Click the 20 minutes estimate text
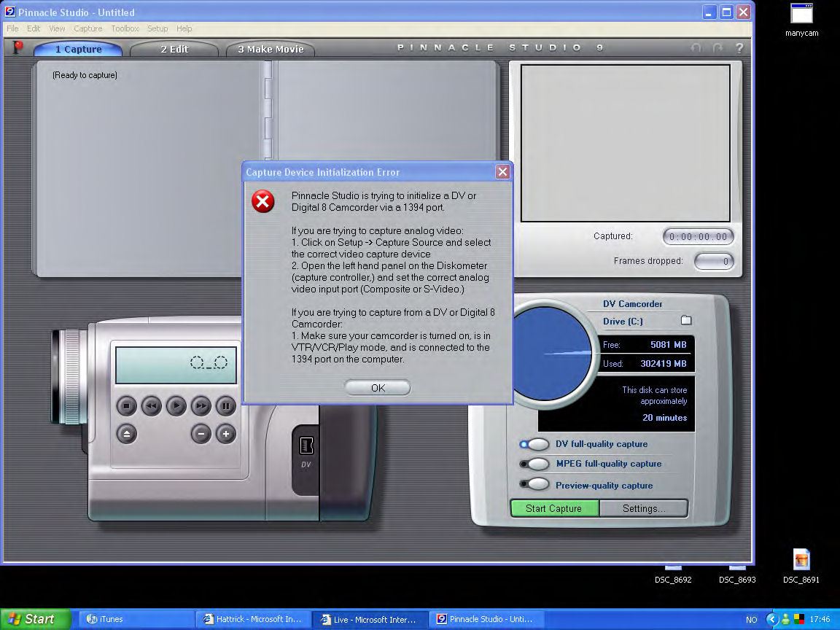This screenshot has height=630, width=840. point(664,418)
